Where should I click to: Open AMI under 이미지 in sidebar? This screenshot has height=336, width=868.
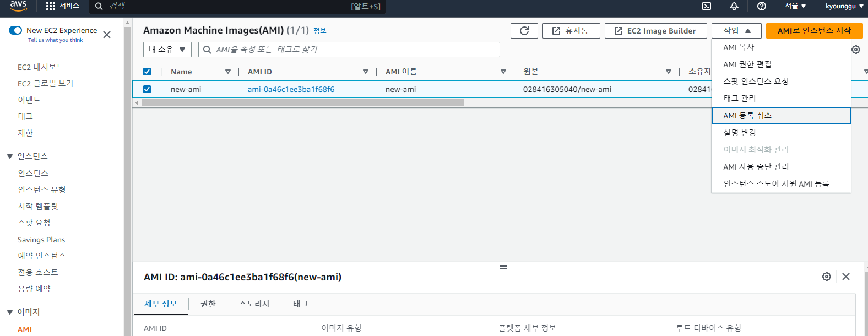[x=25, y=329]
